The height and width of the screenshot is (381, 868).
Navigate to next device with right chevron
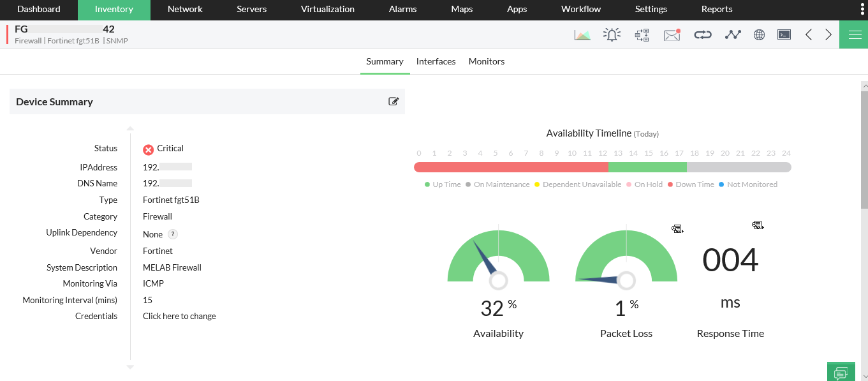(827, 34)
